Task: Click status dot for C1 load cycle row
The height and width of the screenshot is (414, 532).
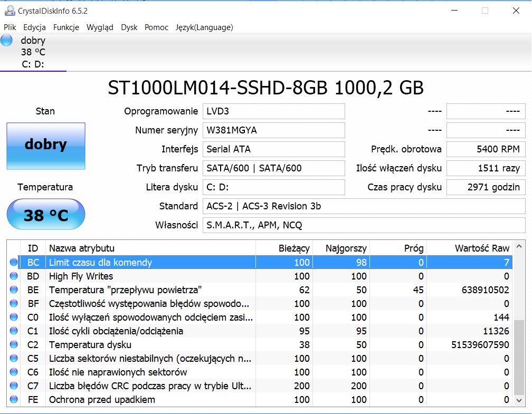Action: tap(14, 331)
